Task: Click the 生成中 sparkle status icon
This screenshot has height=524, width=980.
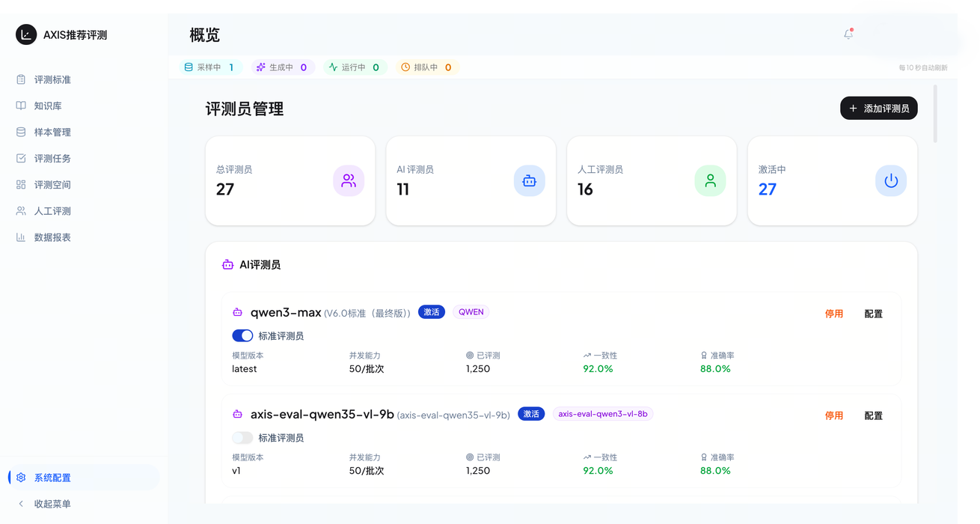Action: coord(261,67)
